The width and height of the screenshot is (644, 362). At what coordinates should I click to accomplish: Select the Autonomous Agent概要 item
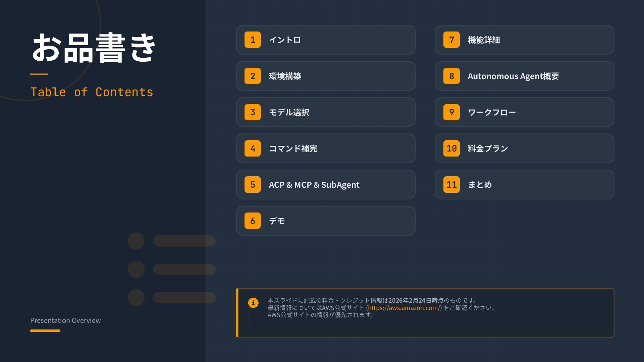pos(513,76)
